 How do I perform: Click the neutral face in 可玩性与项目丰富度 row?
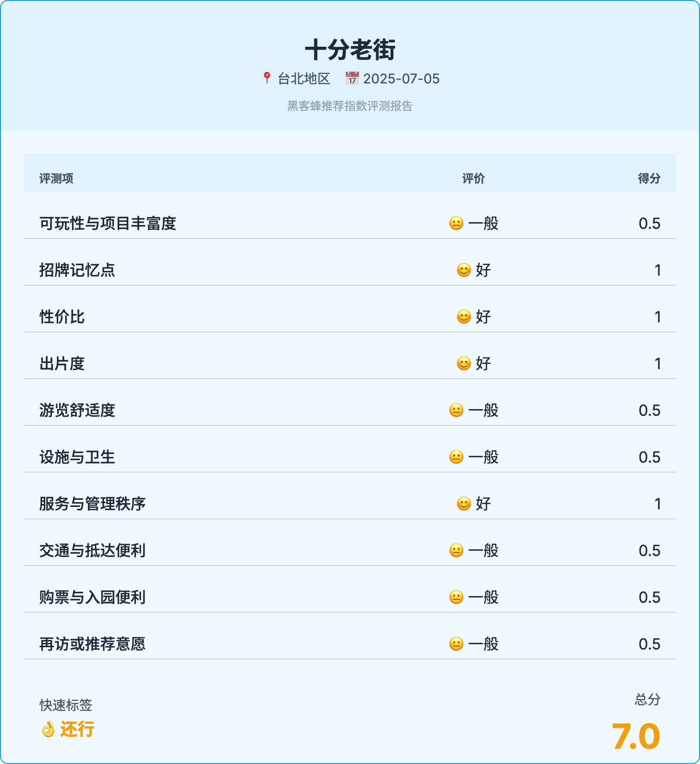pos(456,223)
